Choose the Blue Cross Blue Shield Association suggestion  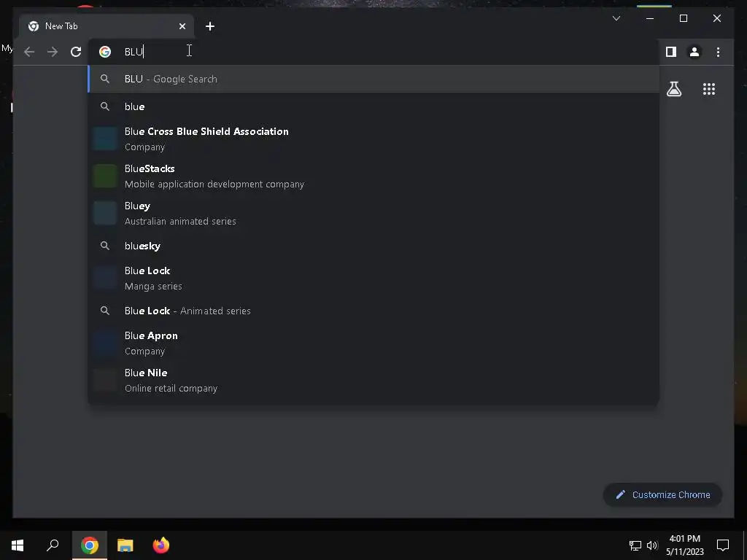(374, 139)
